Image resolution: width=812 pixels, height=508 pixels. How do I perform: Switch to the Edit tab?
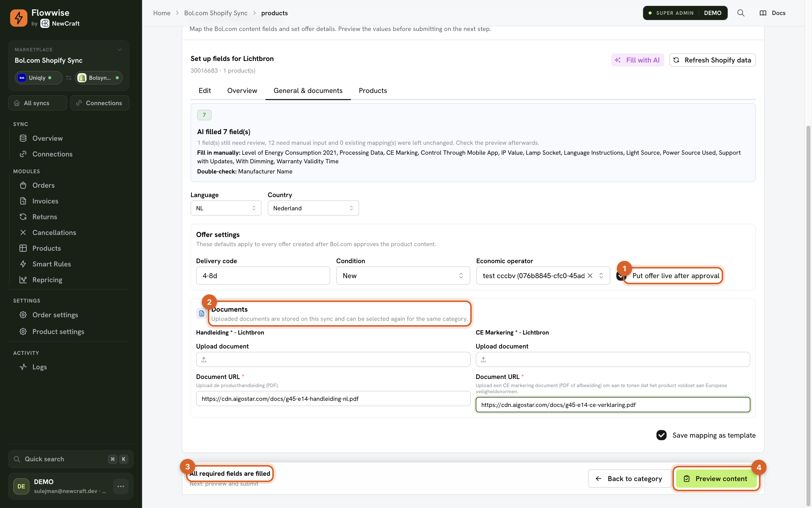(205, 91)
